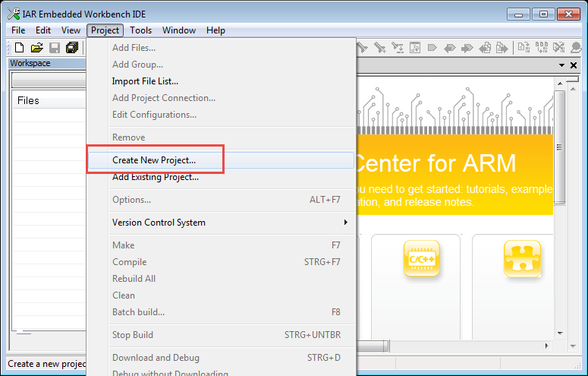Click the Open file folder icon

coord(36,48)
